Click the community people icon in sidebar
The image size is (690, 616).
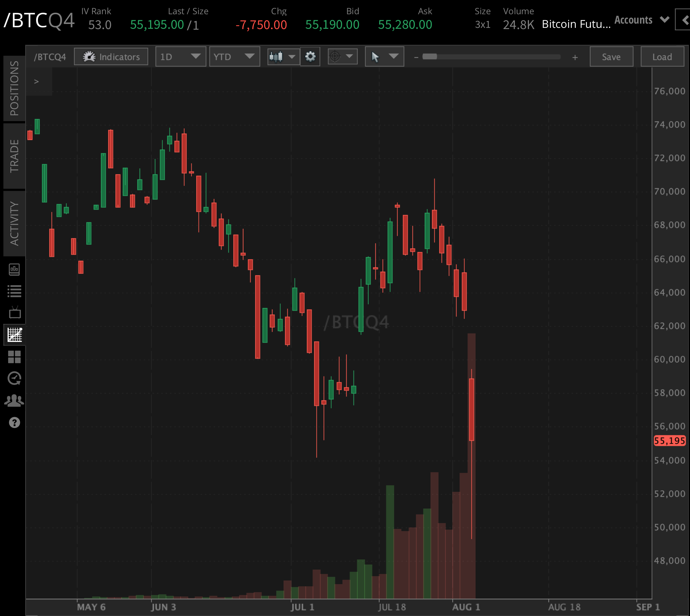point(15,400)
